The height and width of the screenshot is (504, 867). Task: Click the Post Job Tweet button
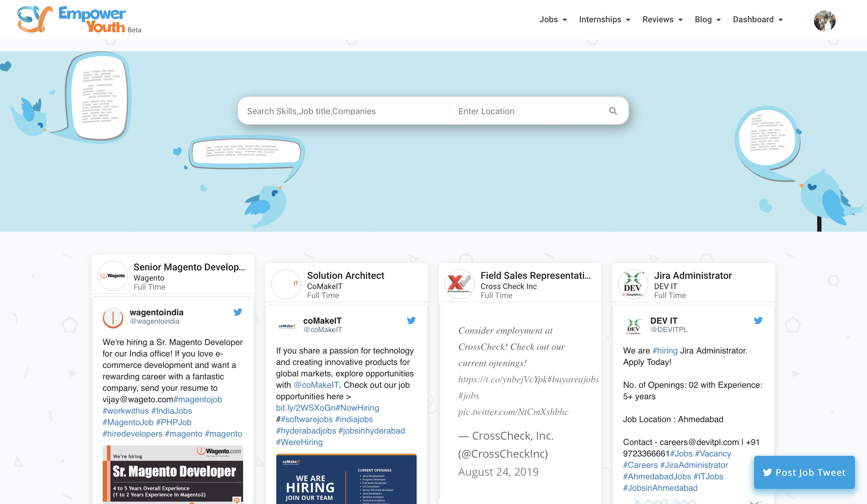coord(804,472)
